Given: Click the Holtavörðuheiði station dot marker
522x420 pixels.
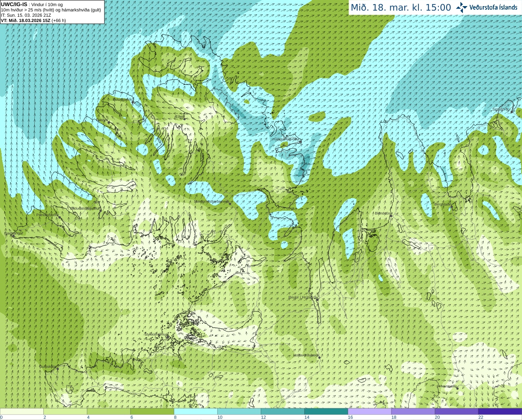Looking at the screenshot, I should [x=319, y=358].
